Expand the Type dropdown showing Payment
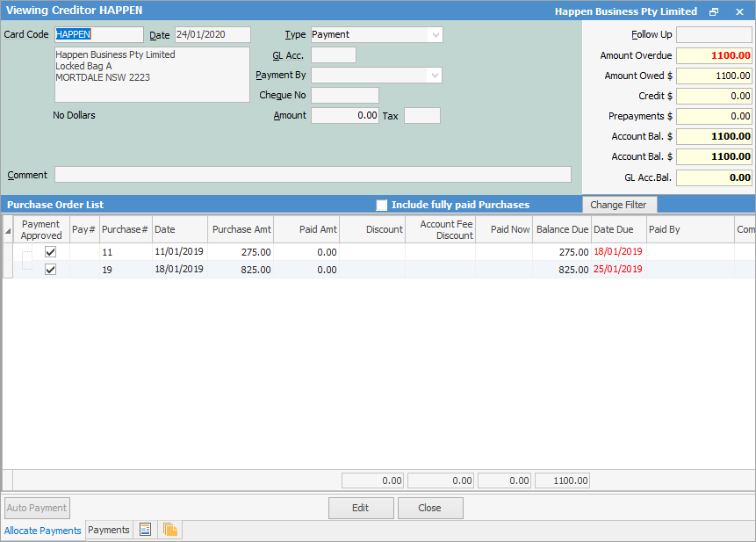 435,34
